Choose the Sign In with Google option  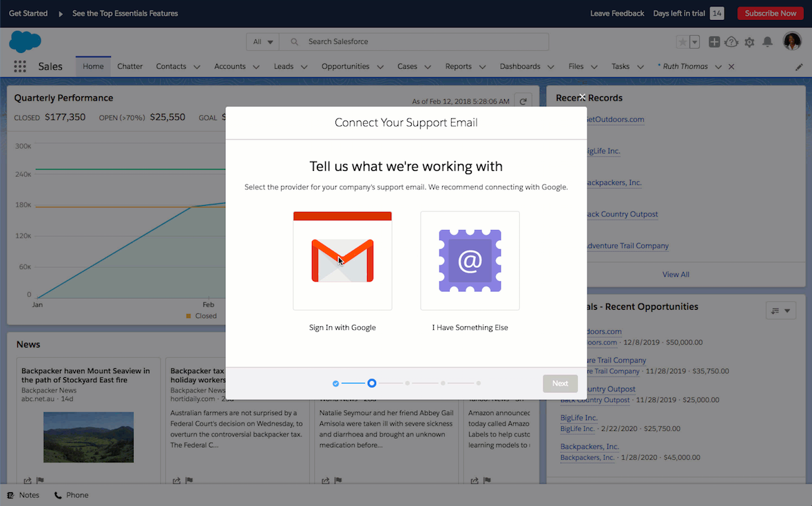click(x=342, y=261)
